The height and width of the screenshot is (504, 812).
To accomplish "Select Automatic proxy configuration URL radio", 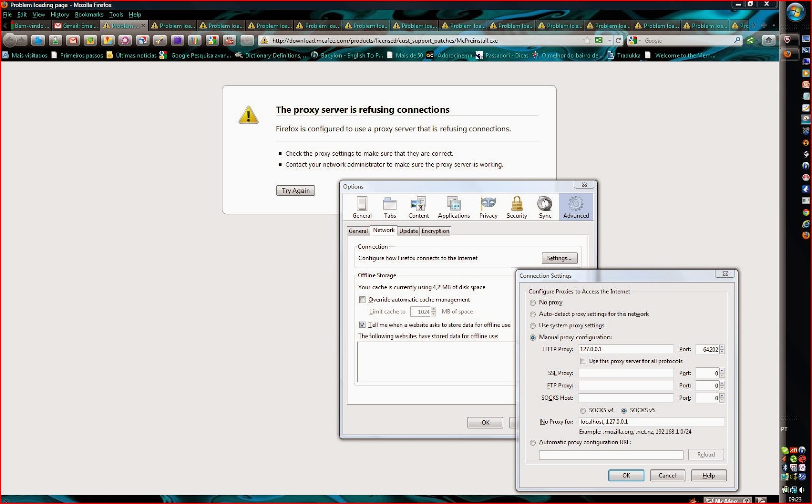I will click(533, 443).
